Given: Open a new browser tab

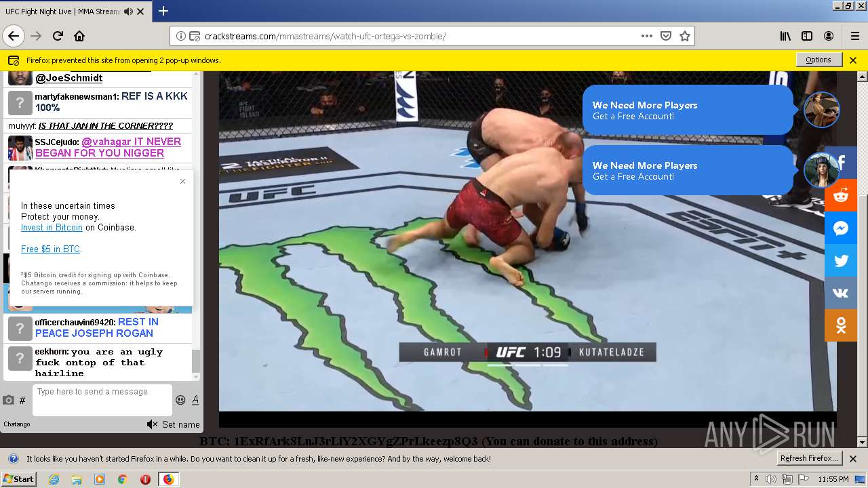Looking at the screenshot, I should pos(163,11).
